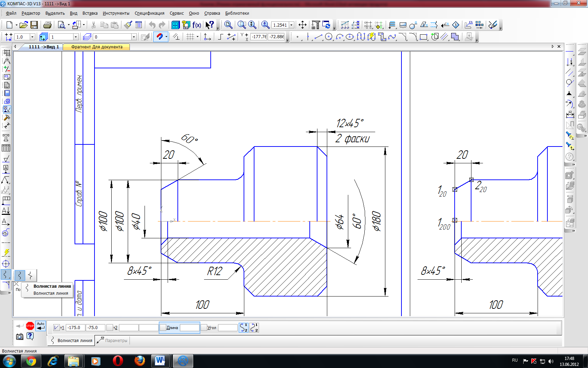Open the Table tool in the left panel

coord(6,148)
